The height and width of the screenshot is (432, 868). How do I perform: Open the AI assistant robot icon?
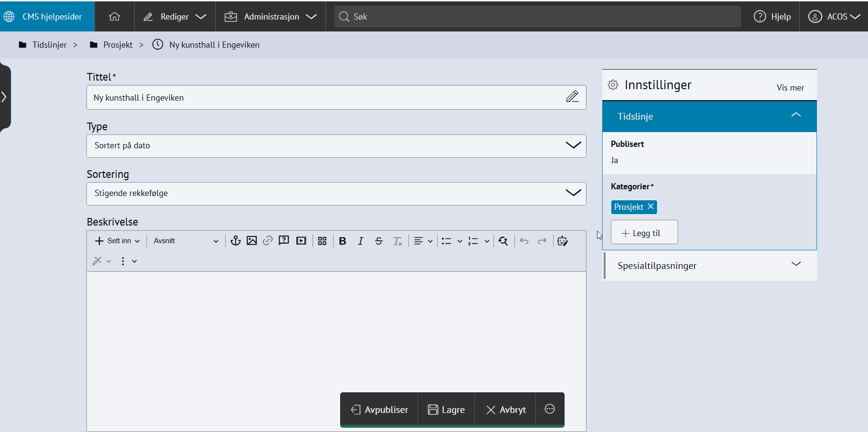click(x=563, y=241)
